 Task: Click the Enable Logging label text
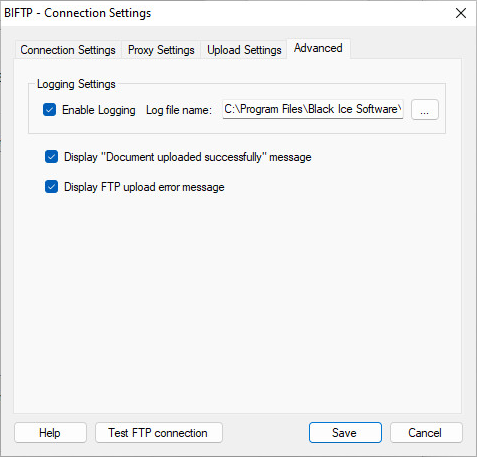pos(99,110)
